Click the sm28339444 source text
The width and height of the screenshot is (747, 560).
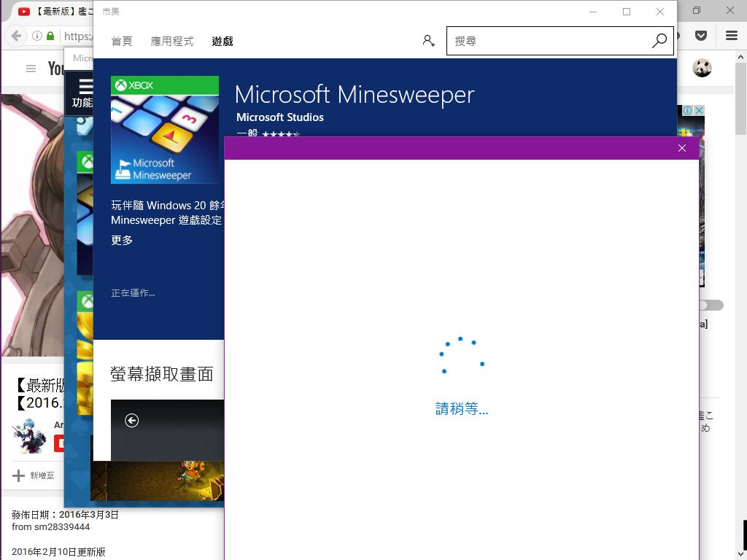[x=61, y=526]
